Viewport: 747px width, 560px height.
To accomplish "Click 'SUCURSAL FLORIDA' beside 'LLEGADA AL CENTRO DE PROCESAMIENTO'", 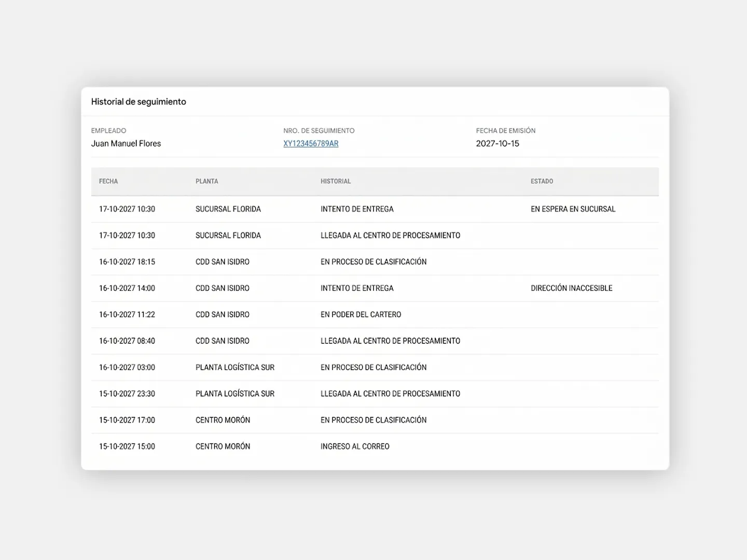I will [228, 235].
